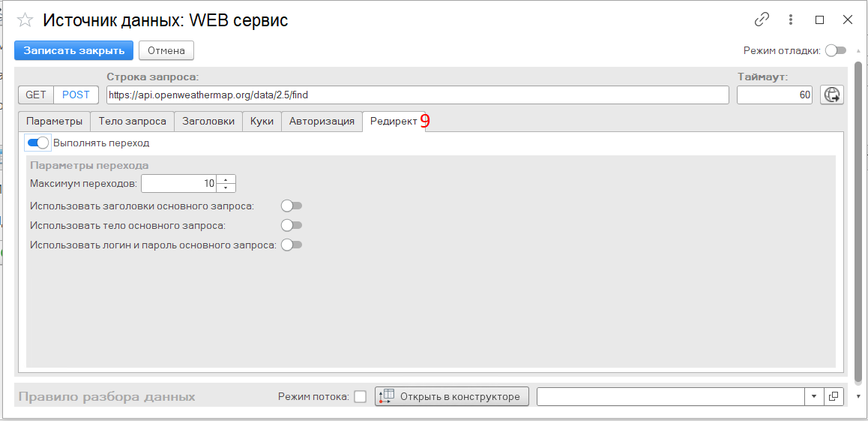
Task: Click the constructor icon on Открыть в конструкторе
Action: [x=388, y=397]
